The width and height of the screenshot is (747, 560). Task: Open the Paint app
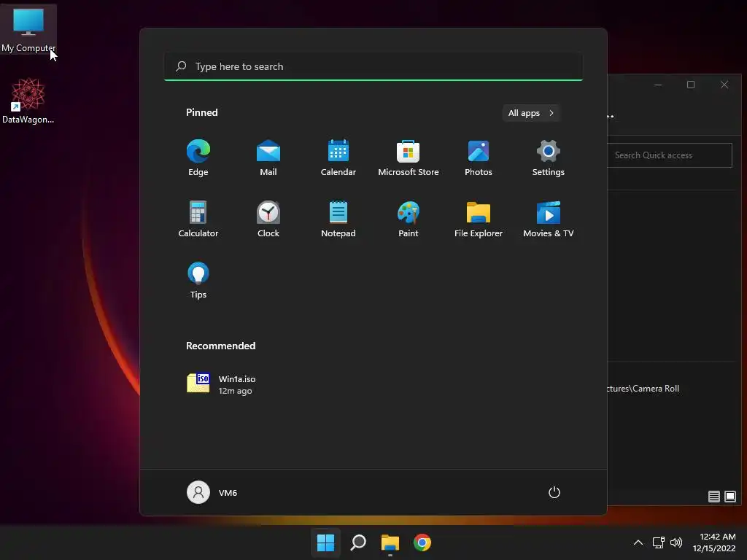(x=409, y=219)
